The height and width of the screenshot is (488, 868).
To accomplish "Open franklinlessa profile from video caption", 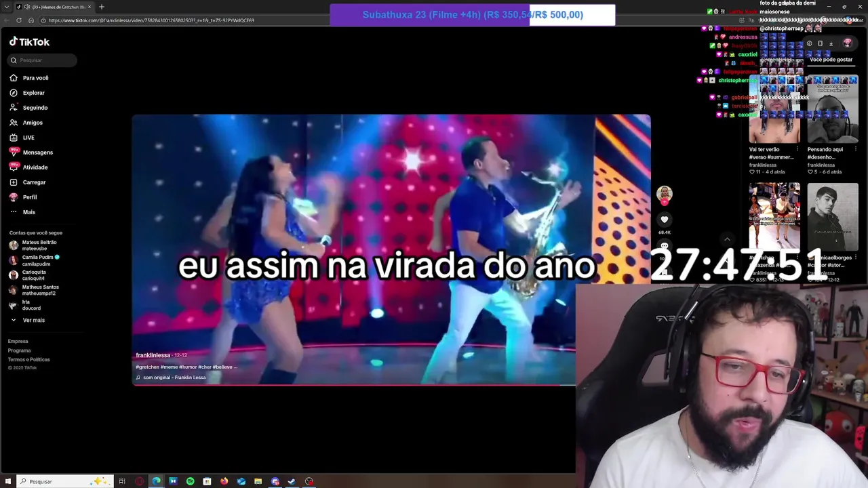I will [x=153, y=355].
